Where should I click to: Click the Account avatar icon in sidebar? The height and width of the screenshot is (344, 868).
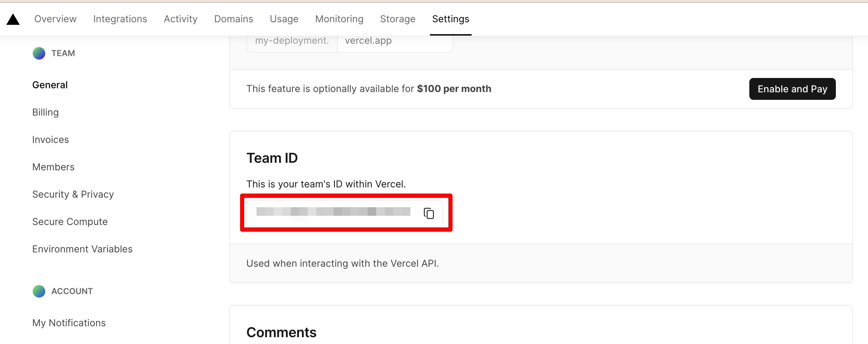39,291
